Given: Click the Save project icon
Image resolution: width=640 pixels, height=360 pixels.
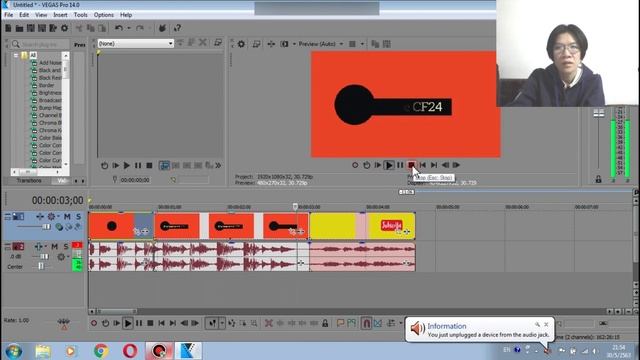Looking at the screenshot, I should [x=31, y=28].
